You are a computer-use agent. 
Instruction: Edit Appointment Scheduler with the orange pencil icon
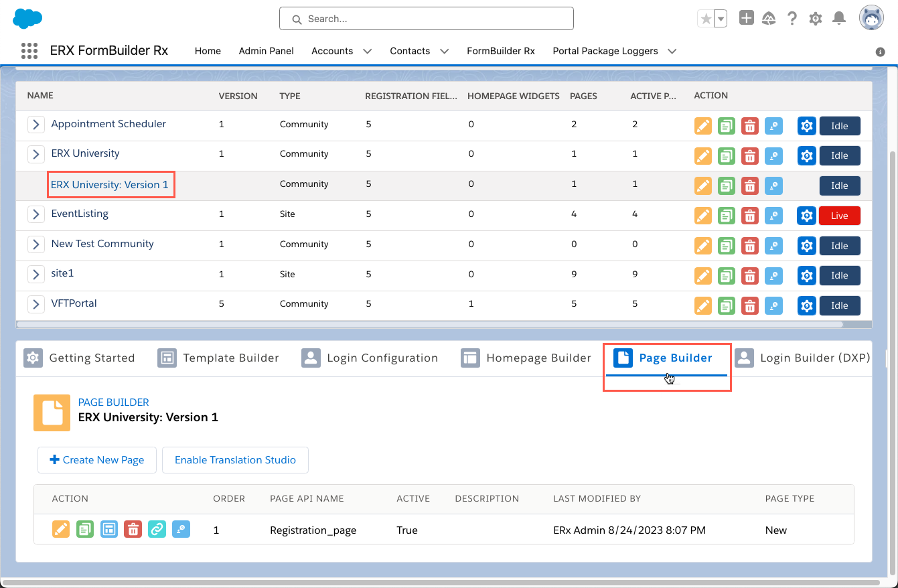(x=702, y=126)
